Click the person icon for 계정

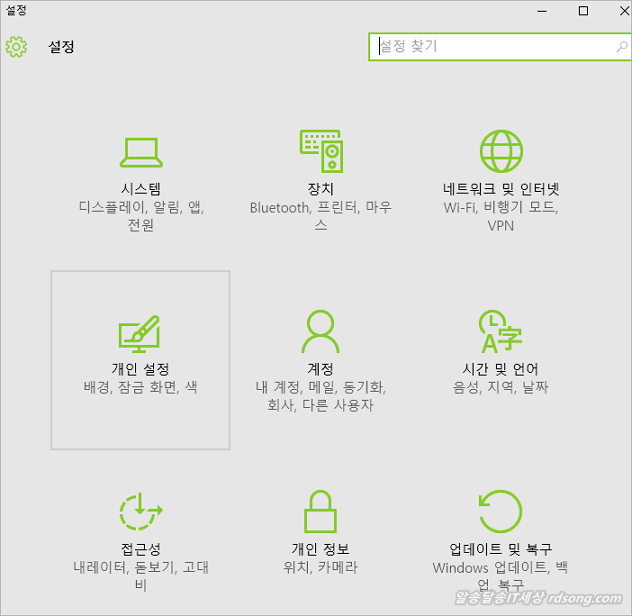coord(321,333)
